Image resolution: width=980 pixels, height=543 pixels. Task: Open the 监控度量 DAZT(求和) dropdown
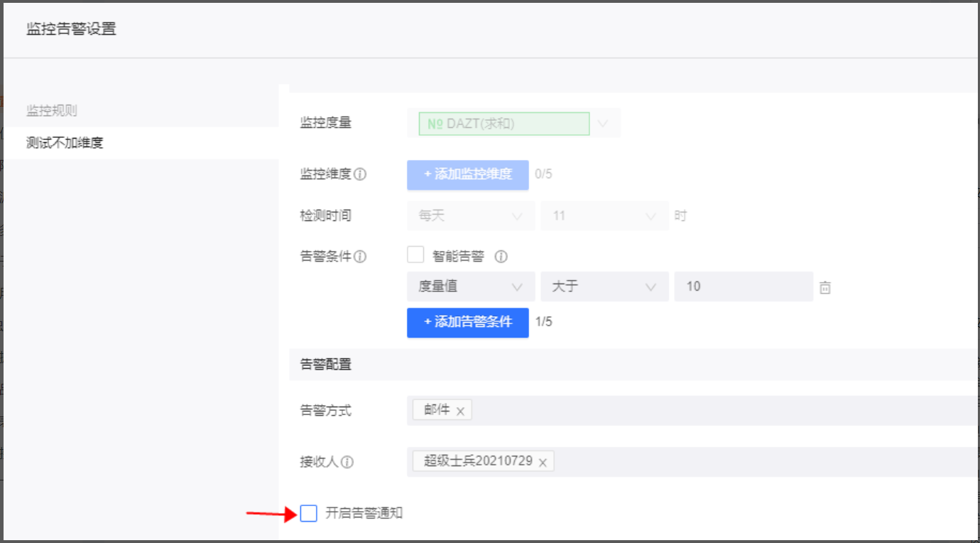603,124
